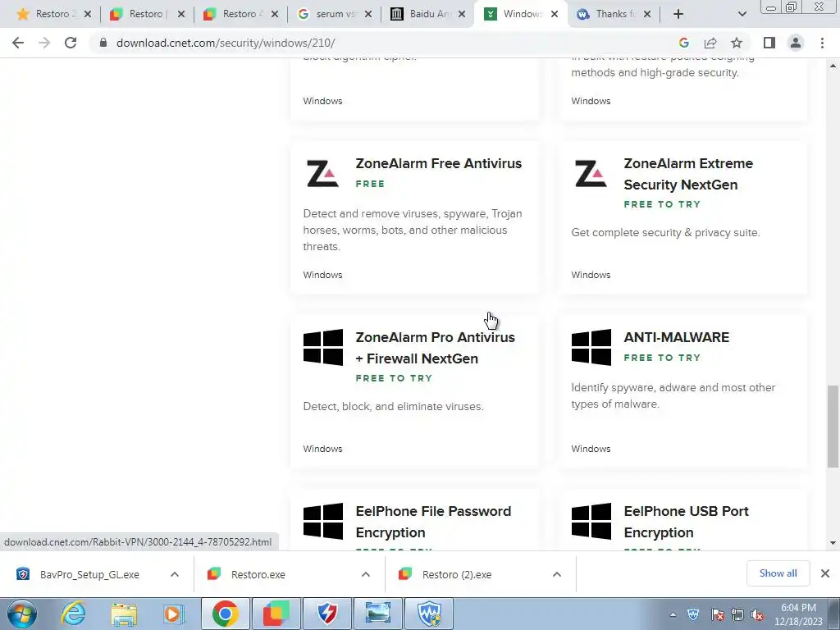Click the forward navigation arrow
Screen dimensions: 840x630
tap(44, 43)
